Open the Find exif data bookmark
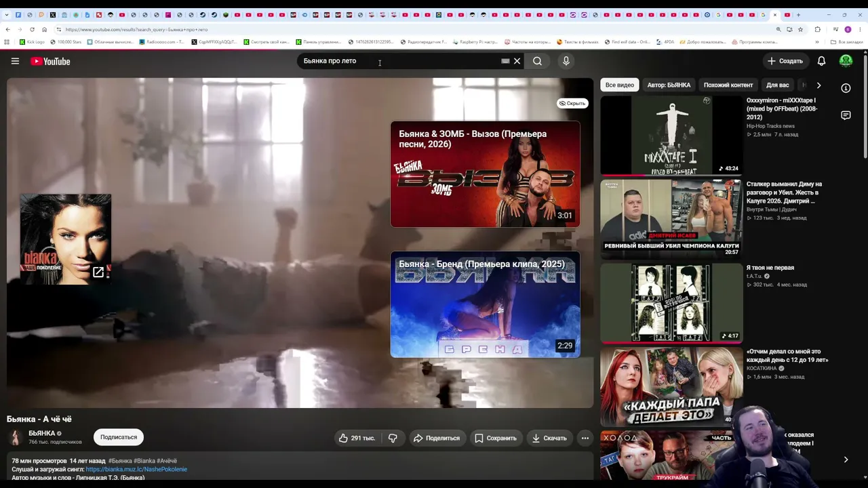This screenshot has width=868, height=488. pos(627,42)
